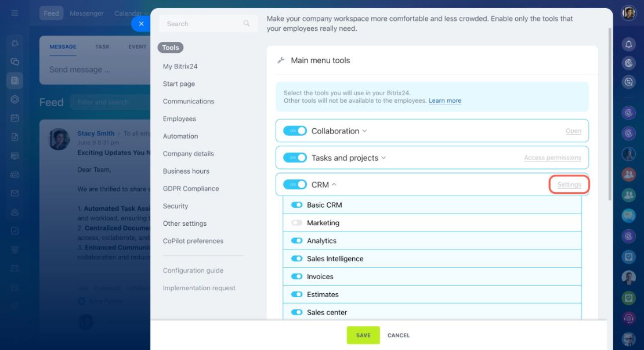This screenshot has height=350, width=644.
Task: Disable the Sales Intelligence toggle
Action: tap(296, 258)
